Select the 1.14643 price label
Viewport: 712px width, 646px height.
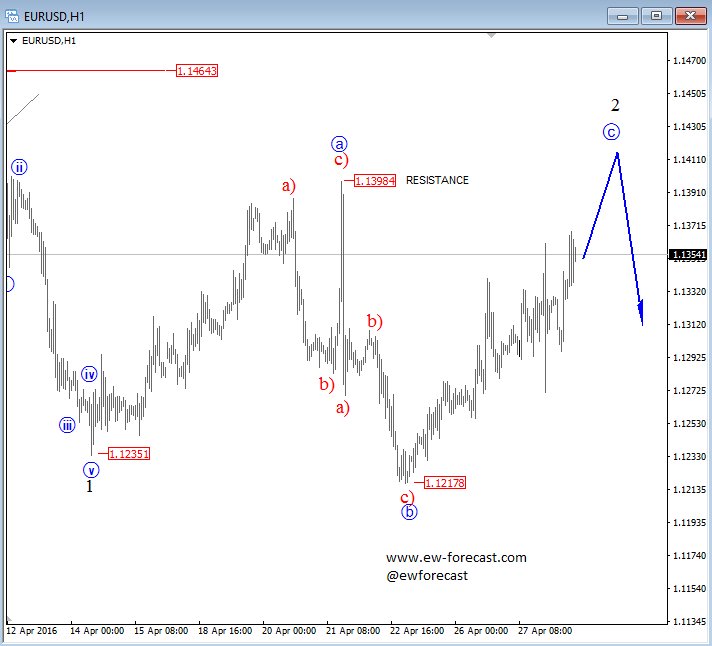[197, 71]
